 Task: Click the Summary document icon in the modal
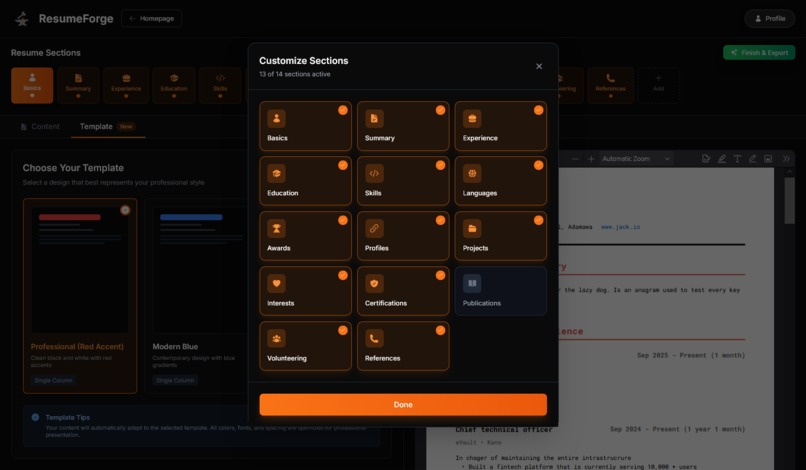click(x=374, y=119)
